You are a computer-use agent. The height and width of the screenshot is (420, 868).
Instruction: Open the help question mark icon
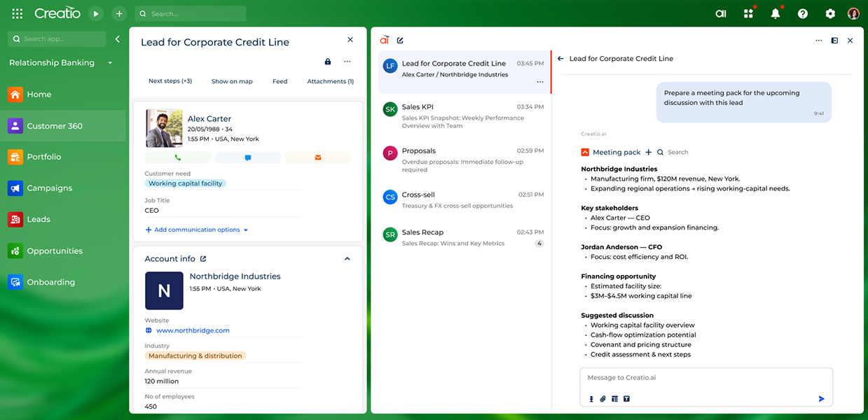tap(803, 13)
